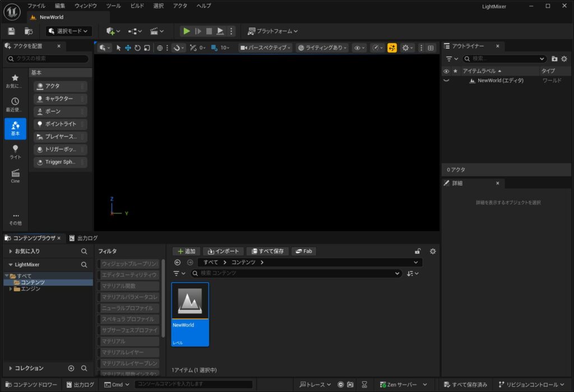This screenshot has height=392, width=574.
Task: Toggle the マテリアル filter in filter list
Action: coord(129,341)
